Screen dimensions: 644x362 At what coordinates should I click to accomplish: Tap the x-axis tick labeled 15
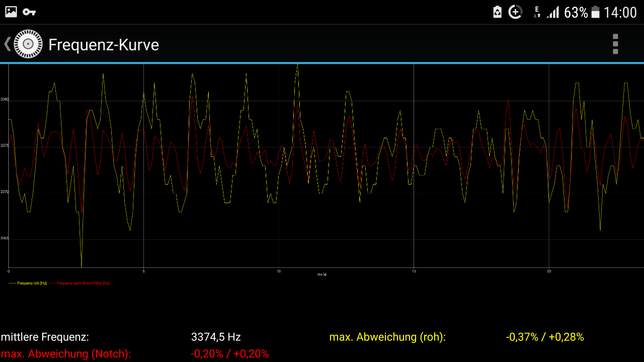point(414,271)
